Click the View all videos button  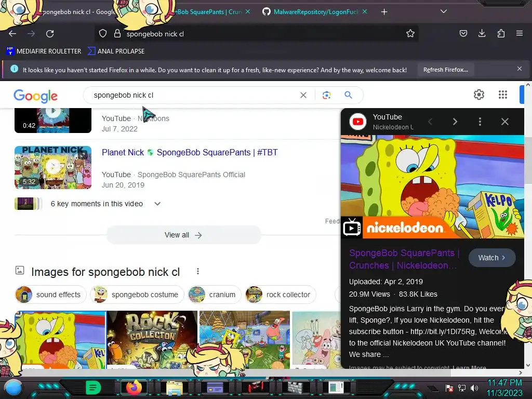(x=183, y=235)
